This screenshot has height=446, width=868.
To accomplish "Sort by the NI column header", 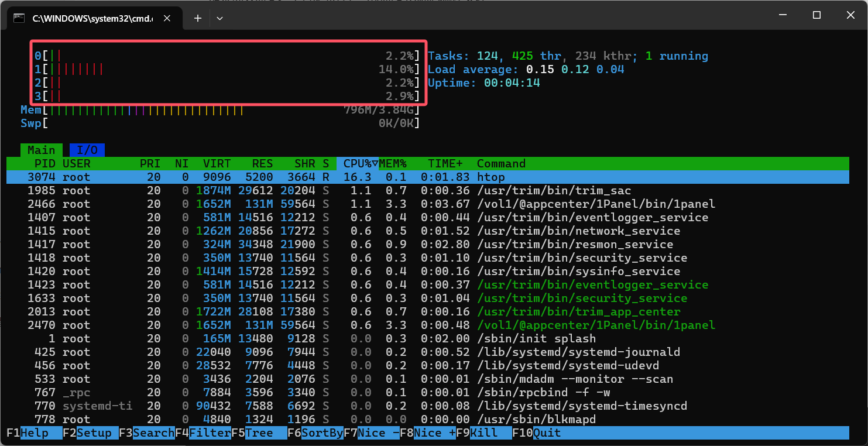I will pyautogui.click(x=182, y=163).
